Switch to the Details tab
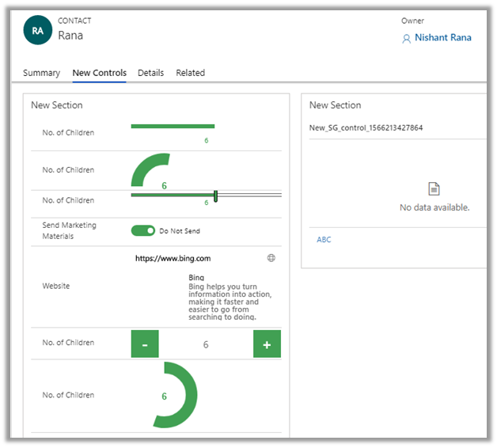 [x=150, y=73]
